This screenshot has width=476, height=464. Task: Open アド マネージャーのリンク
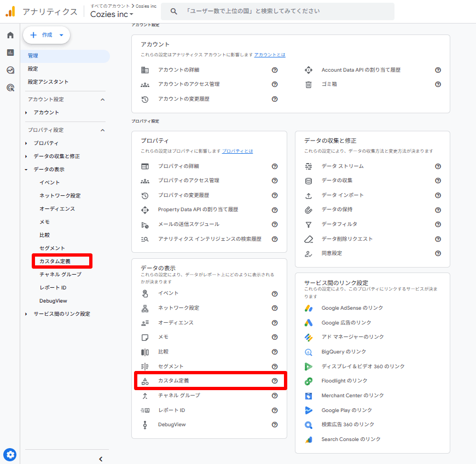pyautogui.click(x=353, y=337)
